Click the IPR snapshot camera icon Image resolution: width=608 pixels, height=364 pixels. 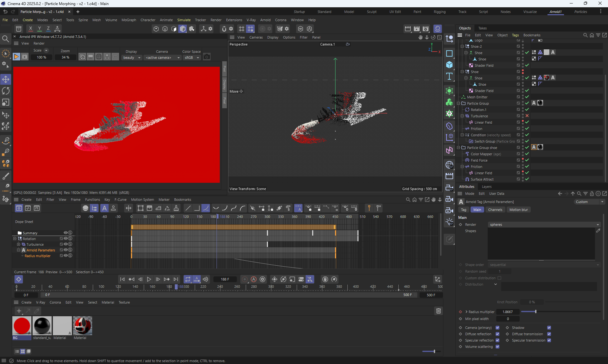pos(207,57)
